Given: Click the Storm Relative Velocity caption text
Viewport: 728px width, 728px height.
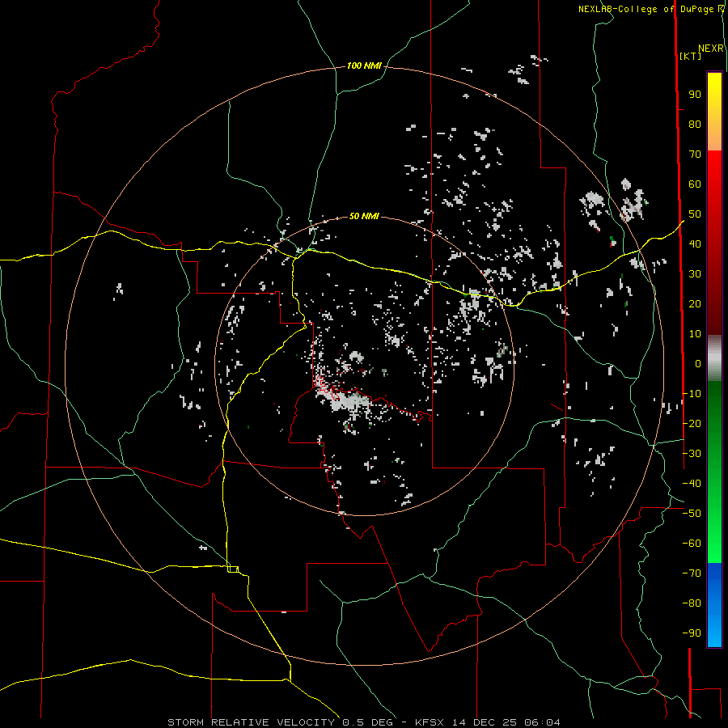Looking at the screenshot, I should point(364,722).
